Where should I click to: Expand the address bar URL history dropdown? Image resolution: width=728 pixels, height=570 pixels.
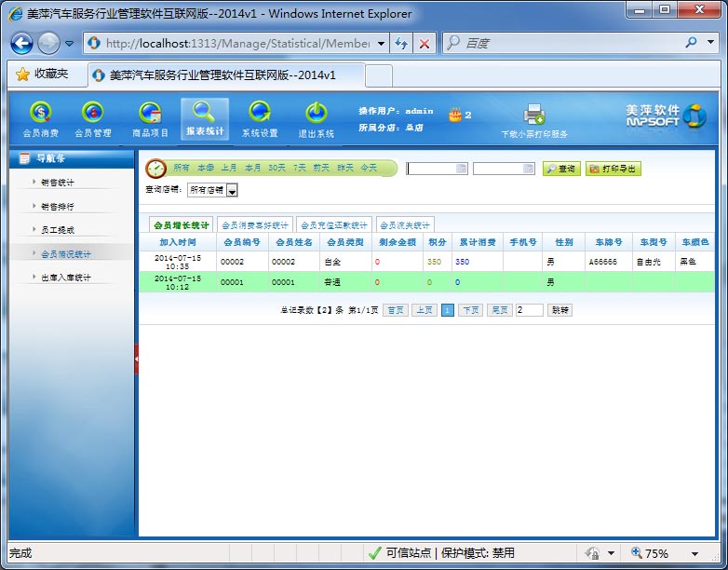coord(379,44)
